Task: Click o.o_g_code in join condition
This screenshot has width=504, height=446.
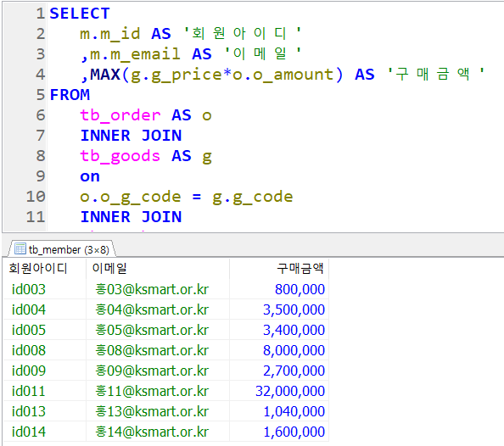Action: [130, 197]
